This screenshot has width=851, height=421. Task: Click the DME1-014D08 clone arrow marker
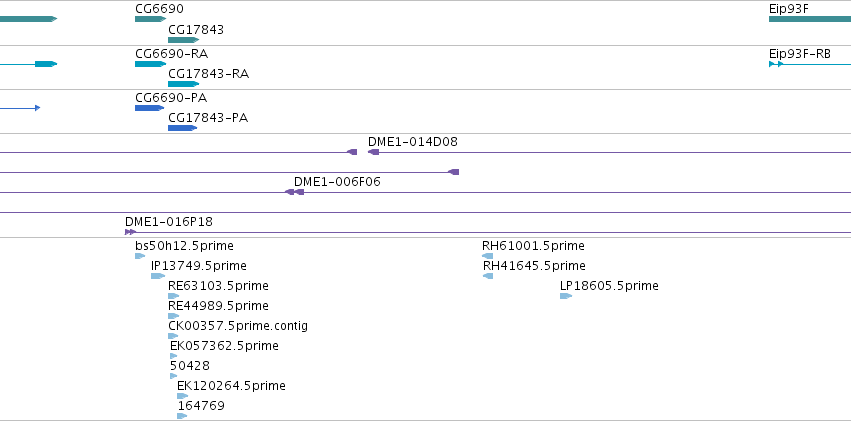(x=373, y=152)
